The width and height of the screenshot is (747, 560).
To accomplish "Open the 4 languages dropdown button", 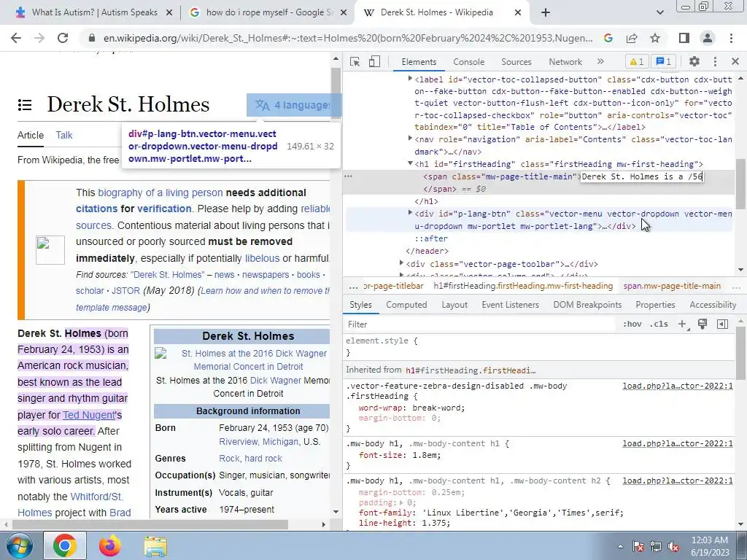I will 294,105.
